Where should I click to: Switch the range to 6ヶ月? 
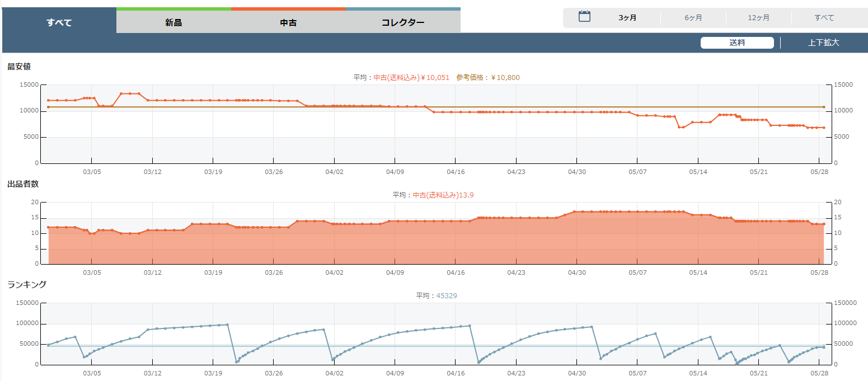click(693, 18)
